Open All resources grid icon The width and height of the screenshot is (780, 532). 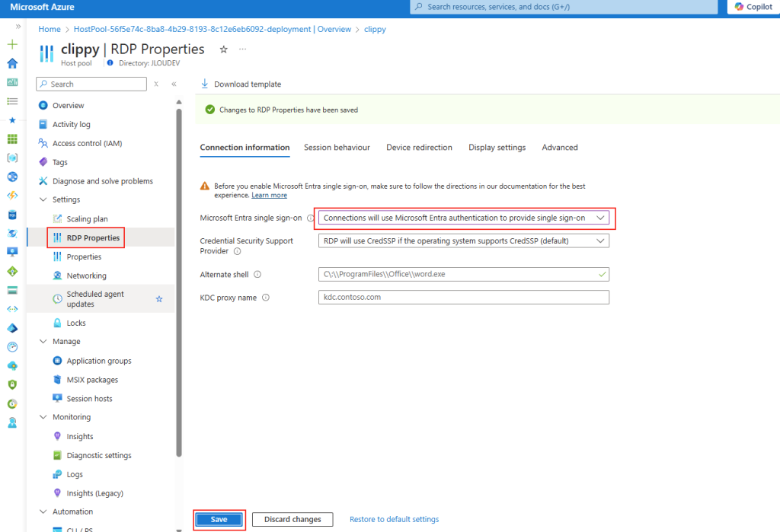click(x=12, y=139)
